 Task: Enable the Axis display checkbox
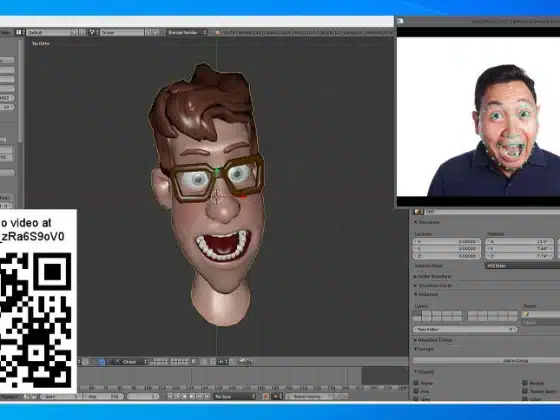pyautogui.click(x=416, y=391)
